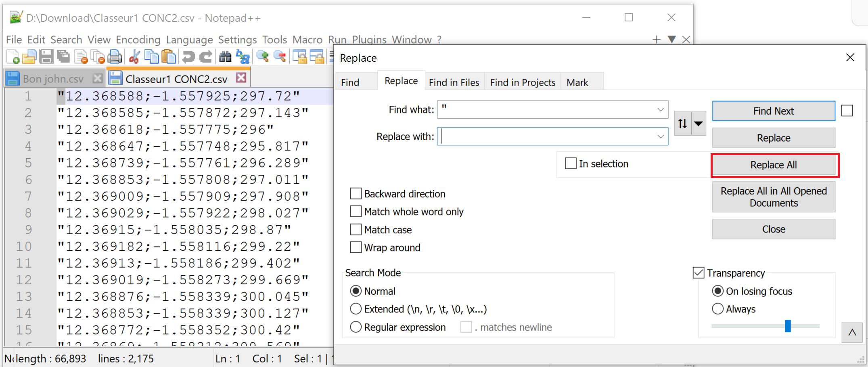Image resolution: width=868 pixels, height=367 pixels.
Task: Click the Replace toolbar icon
Action: tap(243, 57)
